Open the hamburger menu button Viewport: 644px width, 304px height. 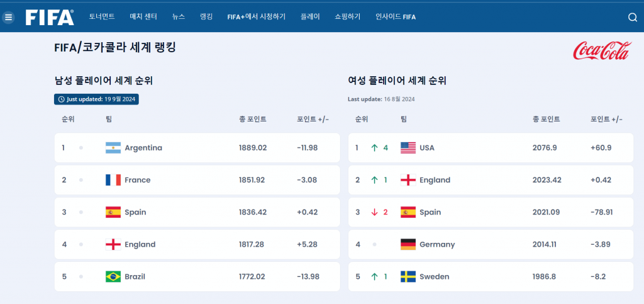9,17
